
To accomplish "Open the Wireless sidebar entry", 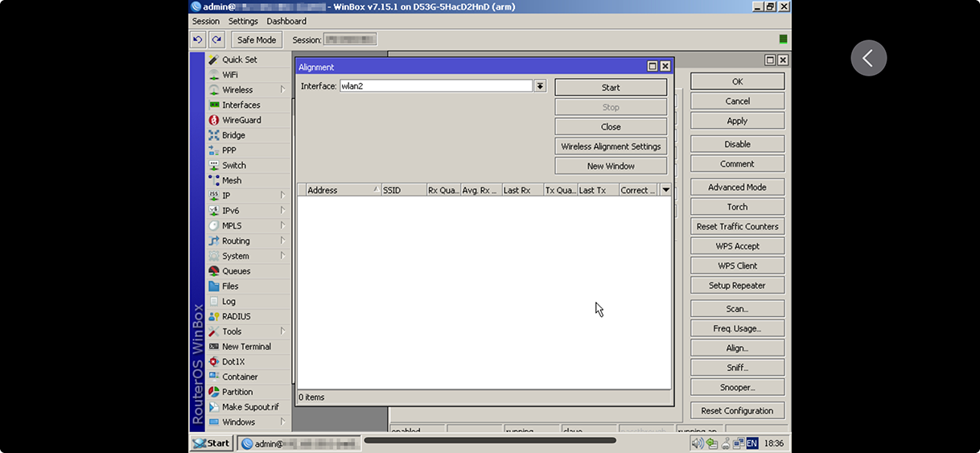I will point(237,90).
